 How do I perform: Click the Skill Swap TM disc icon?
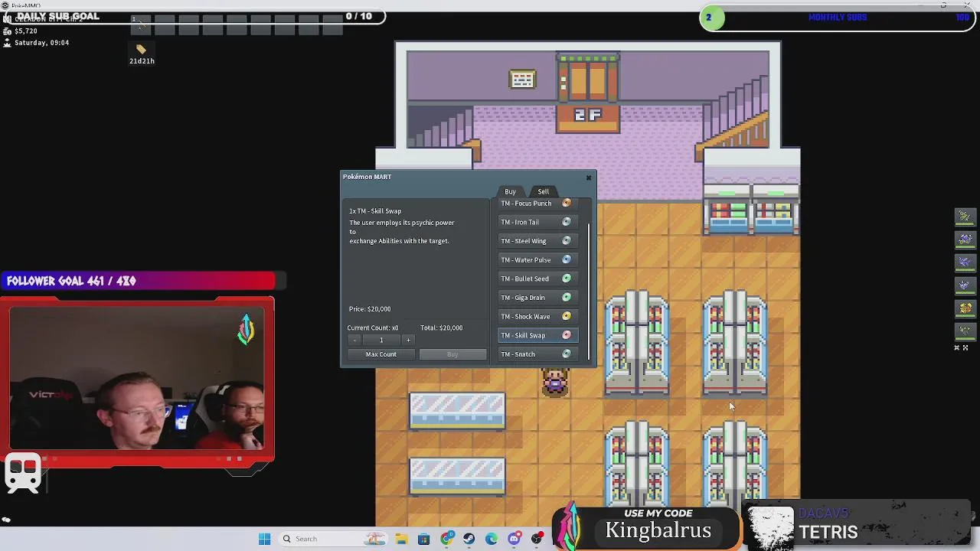(567, 335)
